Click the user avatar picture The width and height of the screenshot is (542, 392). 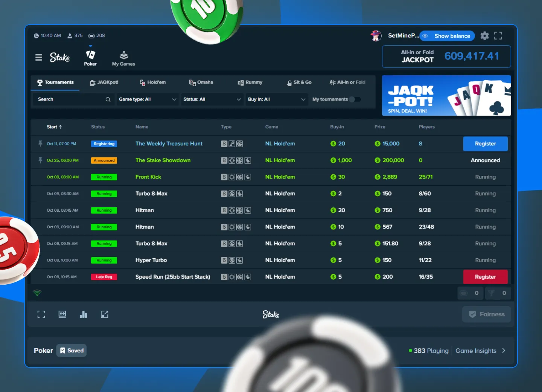tap(376, 36)
